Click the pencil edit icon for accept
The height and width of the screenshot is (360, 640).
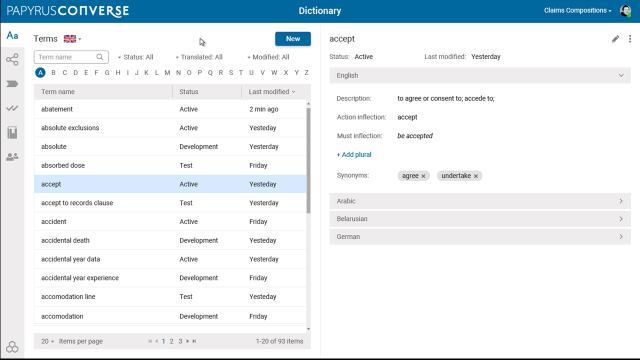point(615,39)
